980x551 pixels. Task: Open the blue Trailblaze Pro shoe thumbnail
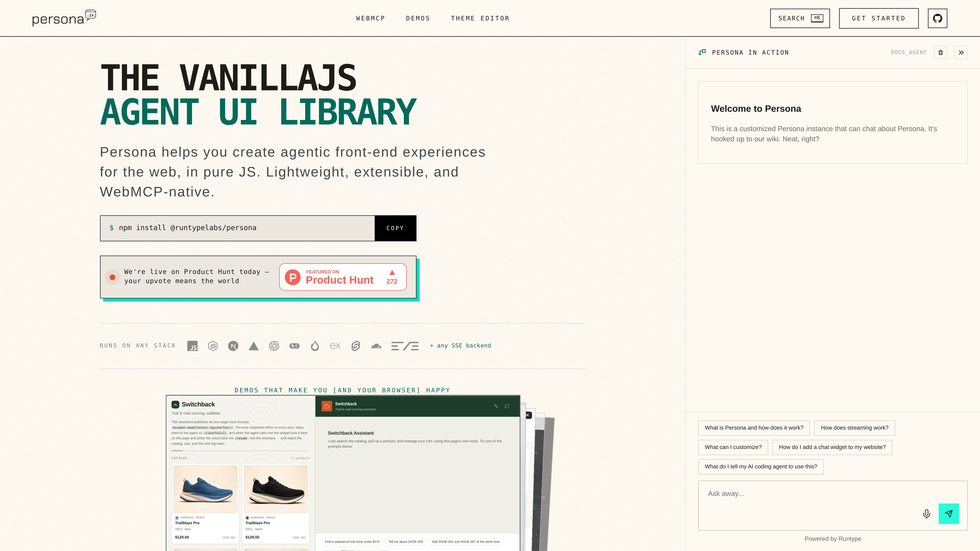tap(205, 489)
